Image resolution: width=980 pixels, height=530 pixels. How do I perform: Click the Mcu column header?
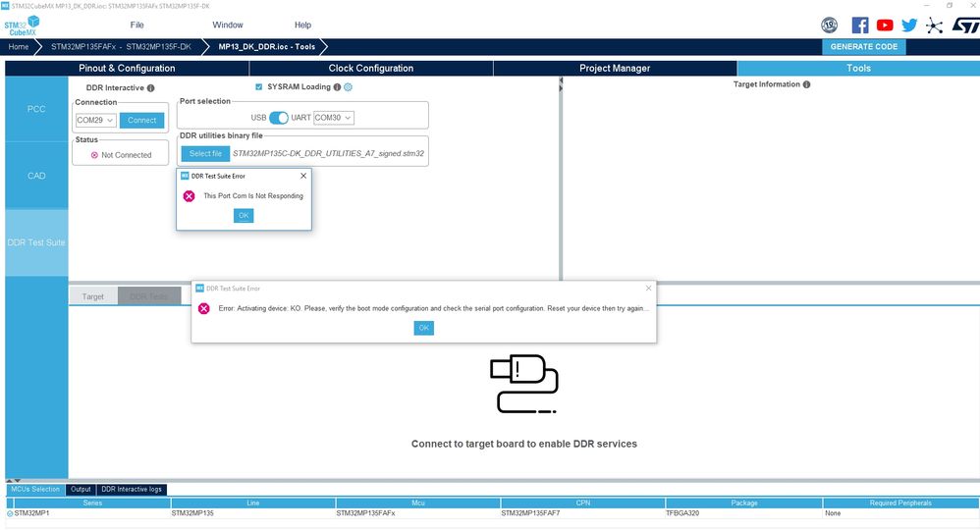click(x=418, y=503)
